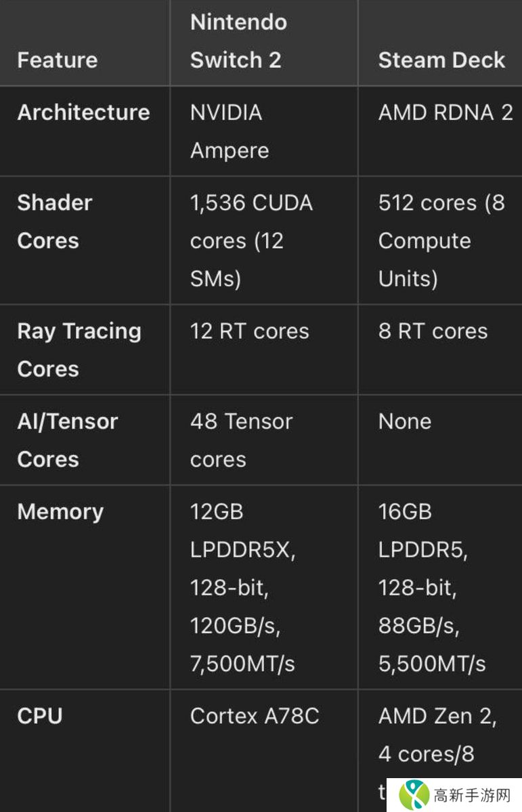Click the 8 RT cores cell
522x812 pixels.
tap(433, 330)
